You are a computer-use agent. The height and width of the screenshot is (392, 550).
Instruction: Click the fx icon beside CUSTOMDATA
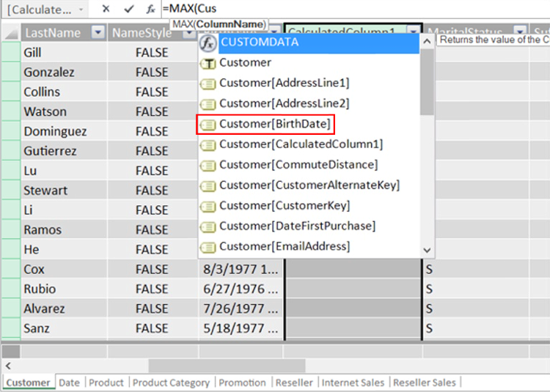pos(208,43)
